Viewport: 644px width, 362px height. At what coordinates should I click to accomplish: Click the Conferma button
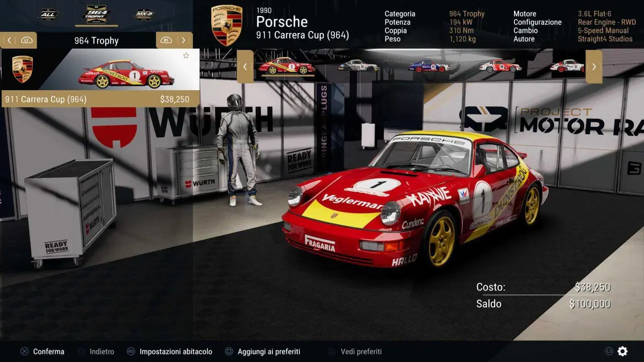tap(49, 352)
